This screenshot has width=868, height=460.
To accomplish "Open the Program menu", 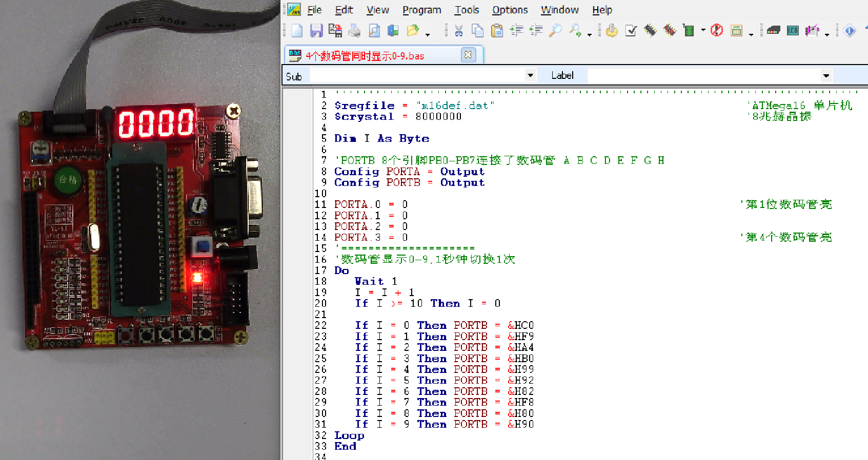I will tap(421, 10).
